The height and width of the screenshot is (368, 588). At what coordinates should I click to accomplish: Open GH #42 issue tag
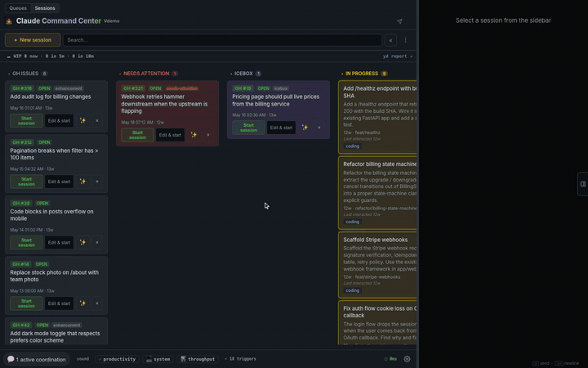coord(21,325)
